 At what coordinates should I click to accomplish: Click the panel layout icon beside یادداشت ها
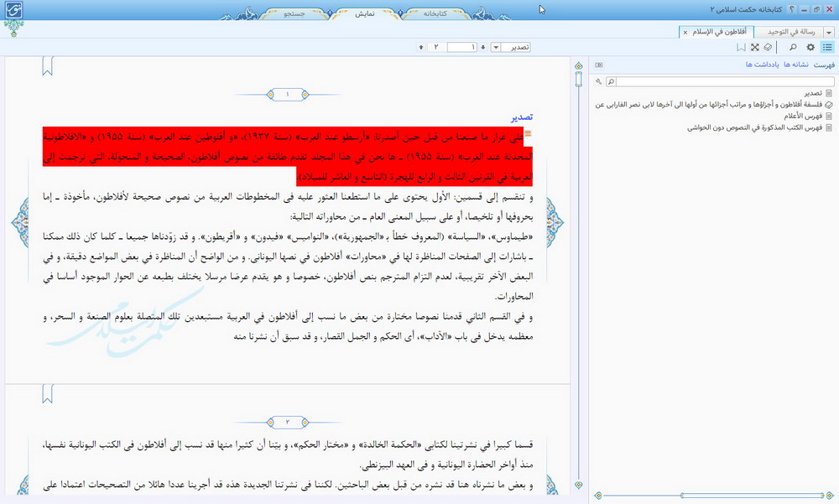[599, 65]
